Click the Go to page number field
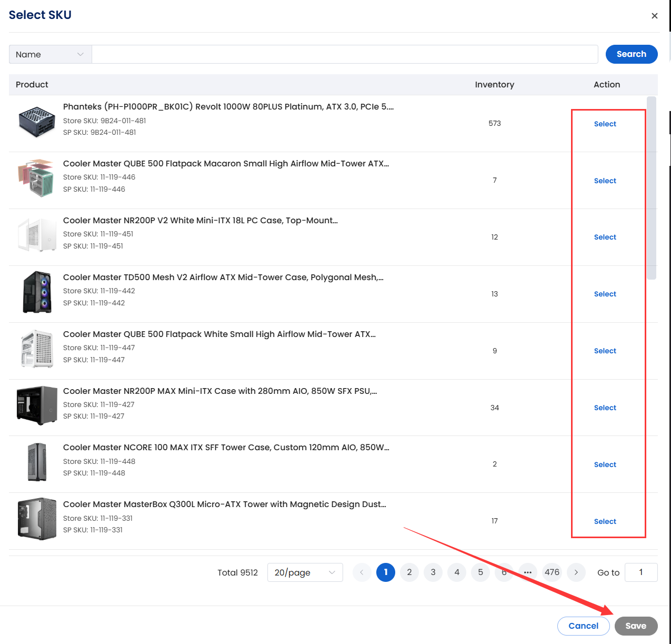Screen dimensions: 671x644 coord(641,572)
